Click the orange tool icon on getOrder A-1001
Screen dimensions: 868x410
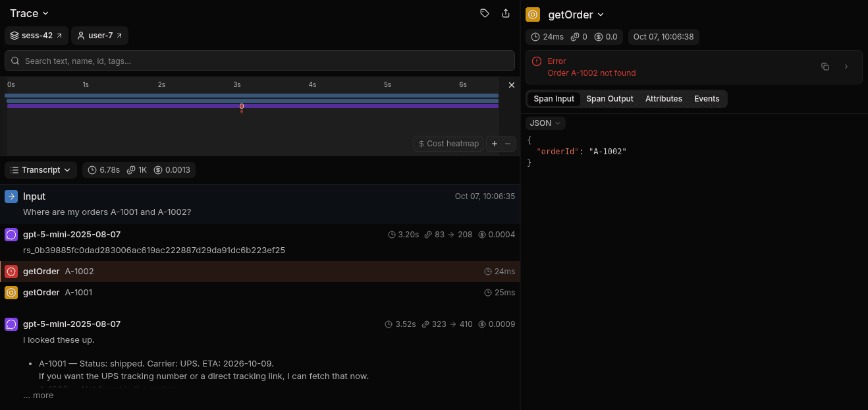coord(11,293)
